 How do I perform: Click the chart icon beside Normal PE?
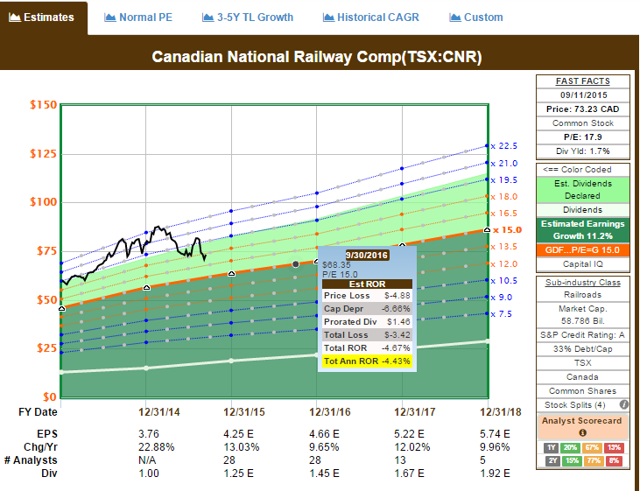[110, 18]
